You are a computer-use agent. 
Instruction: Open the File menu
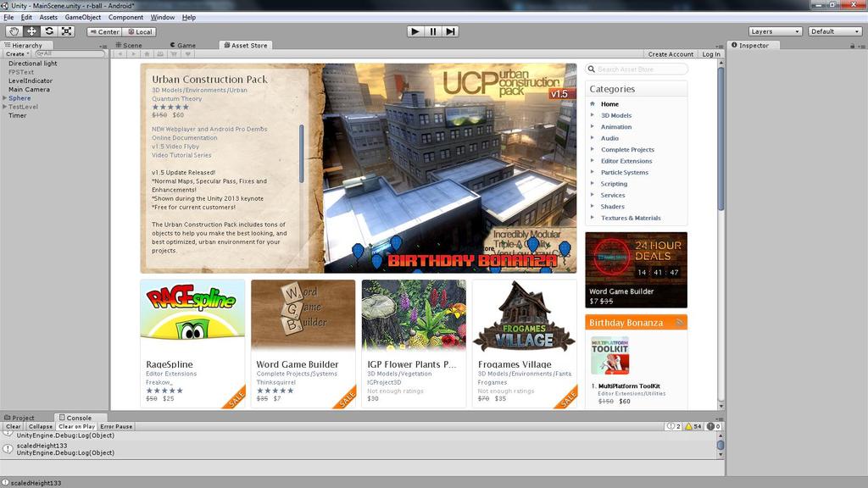tap(8, 17)
